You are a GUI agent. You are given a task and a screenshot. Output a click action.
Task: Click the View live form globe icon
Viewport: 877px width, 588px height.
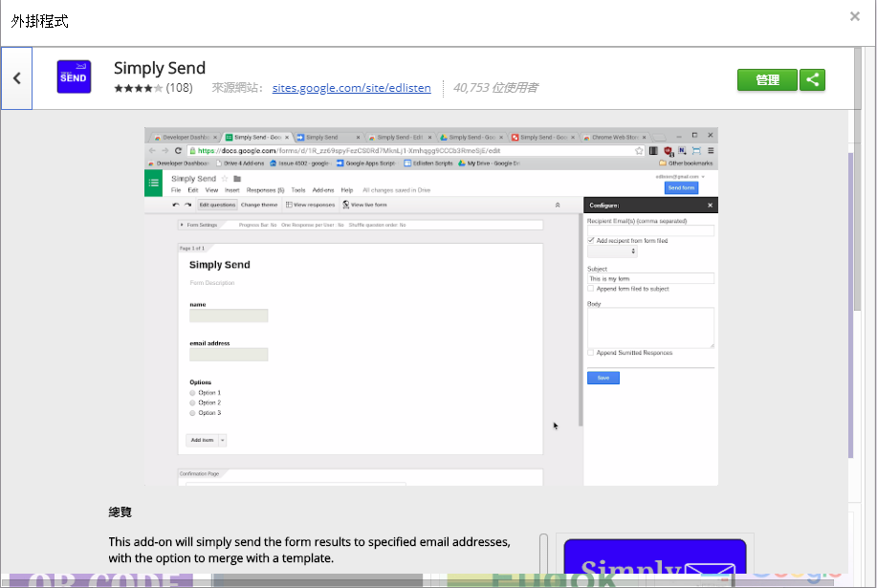tap(346, 206)
